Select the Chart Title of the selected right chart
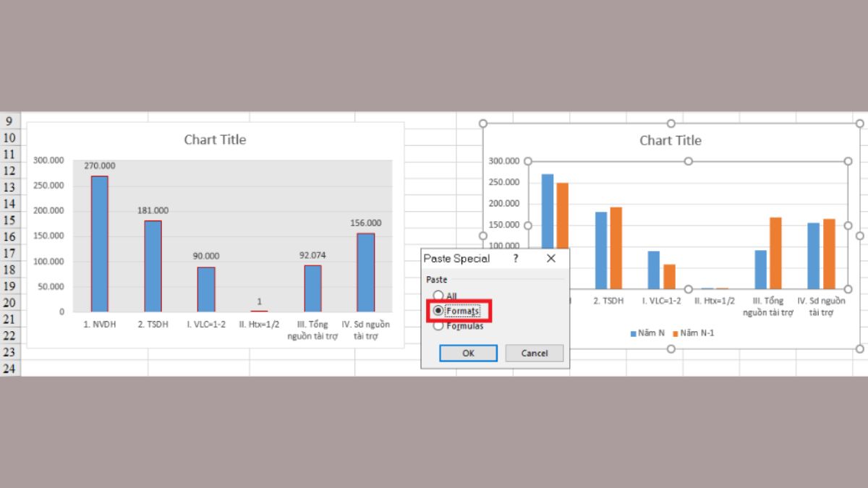 pyautogui.click(x=671, y=140)
